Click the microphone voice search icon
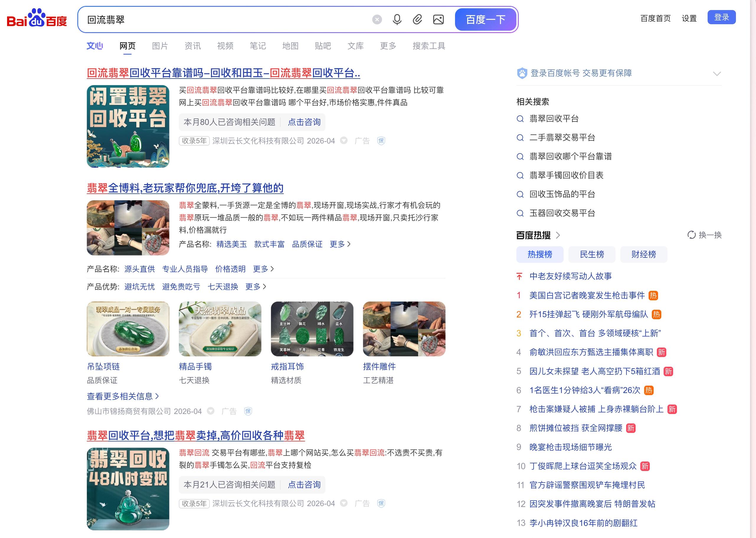Image resolution: width=756 pixels, height=538 pixels. pyautogui.click(x=397, y=20)
